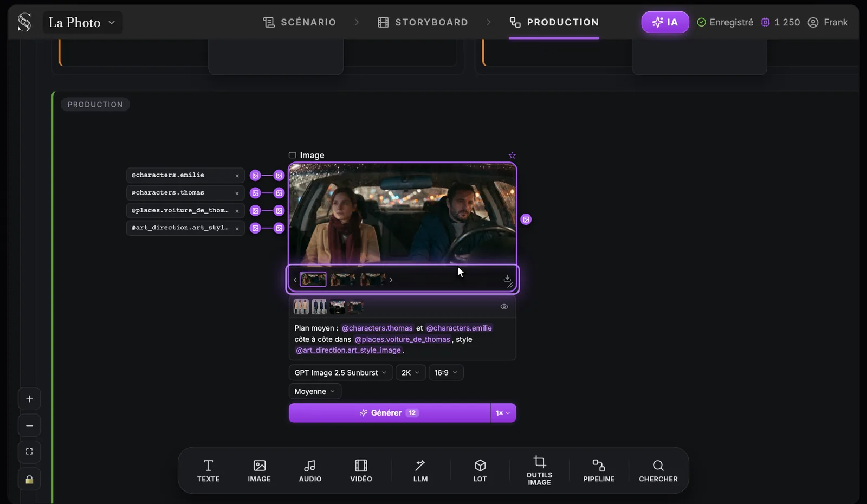867x504 pixels.
Task: Select the first generated image thumbnail
Action: click(313, 279)
